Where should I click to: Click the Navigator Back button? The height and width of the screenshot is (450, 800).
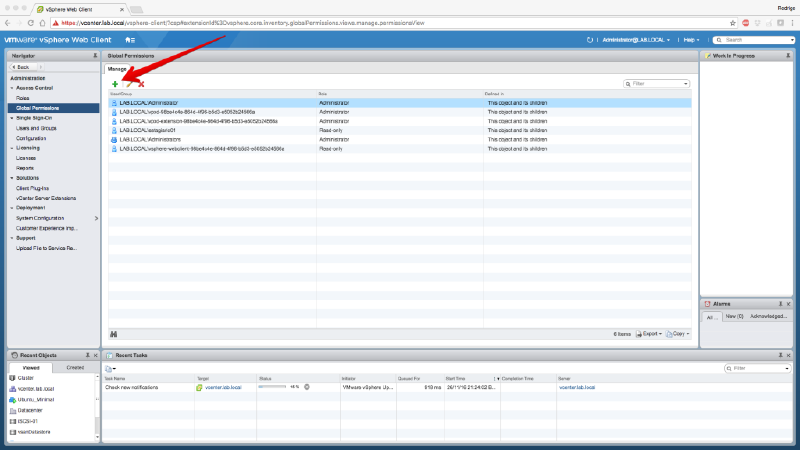click(22, 66)
